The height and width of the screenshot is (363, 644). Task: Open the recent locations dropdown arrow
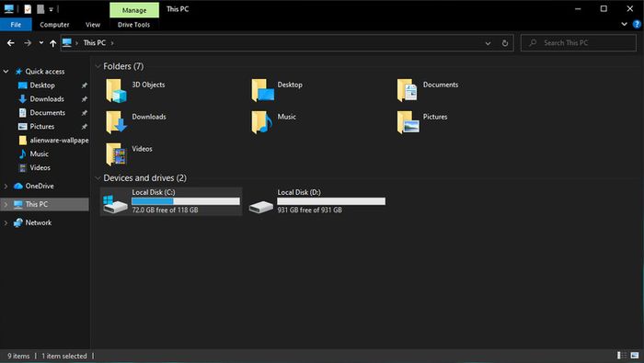41,42
